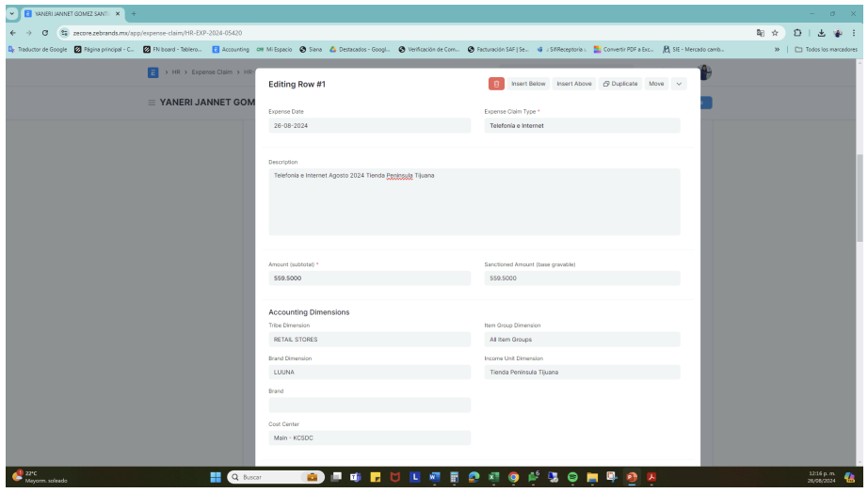Click the Duplicate row button
The height and width of the screenshot is (493, 868).
pos(619,84)
